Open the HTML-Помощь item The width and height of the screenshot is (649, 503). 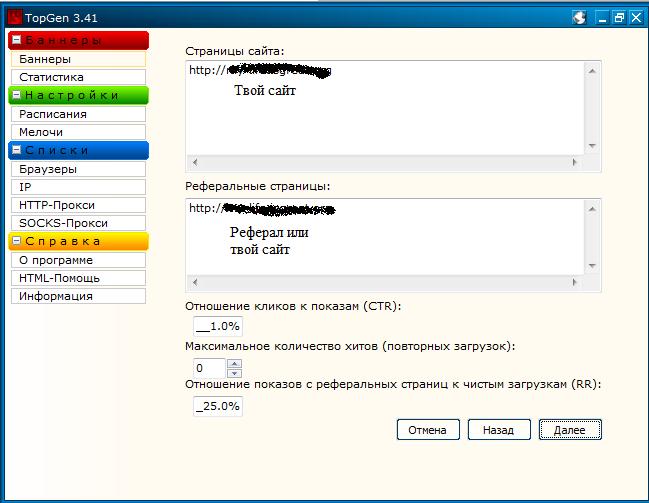coord(78,278)
